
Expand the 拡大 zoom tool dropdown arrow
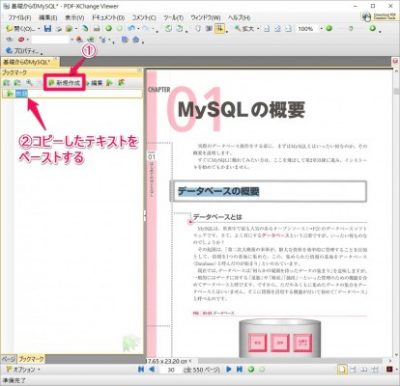tap(258, 29)
